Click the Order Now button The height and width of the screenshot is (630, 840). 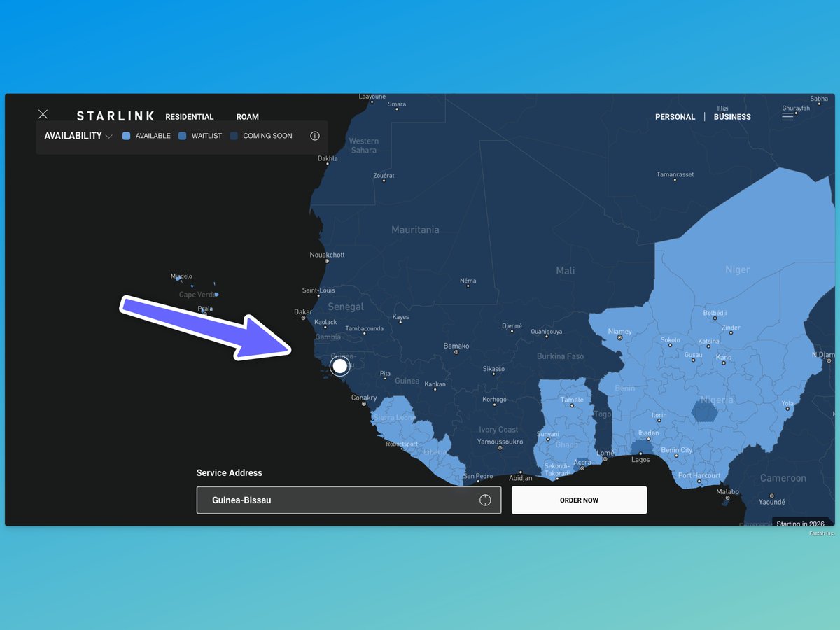point(580,500)
